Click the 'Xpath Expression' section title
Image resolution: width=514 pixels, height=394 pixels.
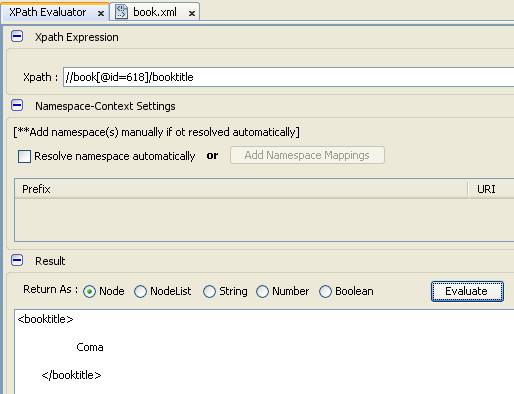pyautogui.click(x=77, y=37)
